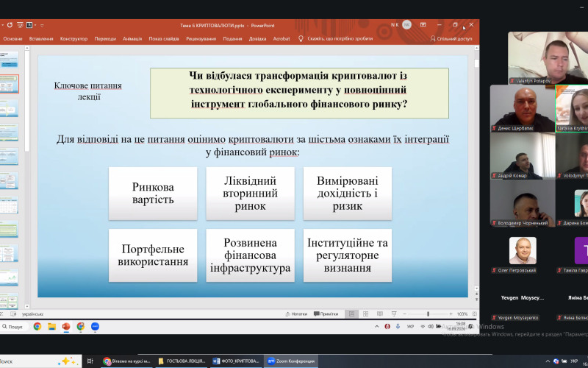Open File Explorer icon in shared taskbar
This screenshot has height=368, width=588.
[x=51, y=327]
